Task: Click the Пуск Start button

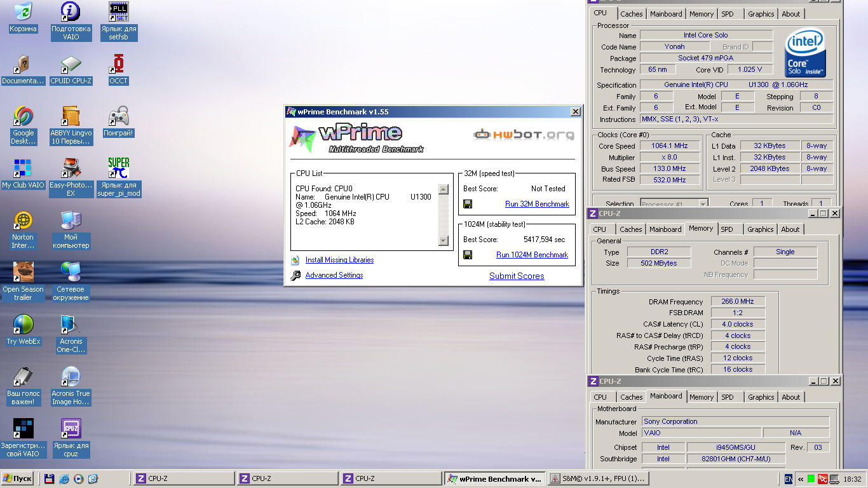Action: [x=18, y=479]
